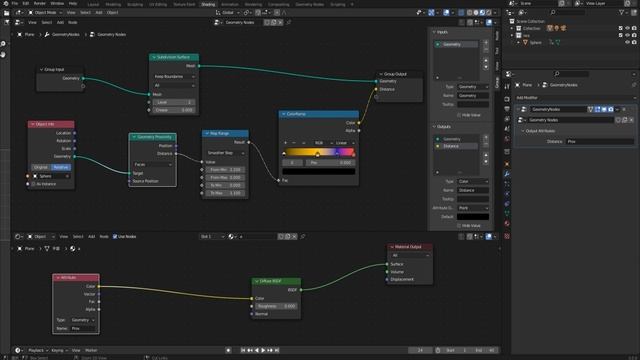The width and height of the screenshot is (640, 360).
Task: Click fake user shield on geometry node group header
Action: pyautogui.click(x=267, y=22)
